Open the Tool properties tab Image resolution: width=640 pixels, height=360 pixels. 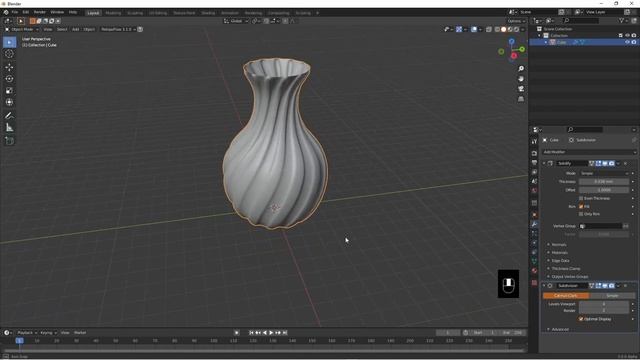point(534,141)
